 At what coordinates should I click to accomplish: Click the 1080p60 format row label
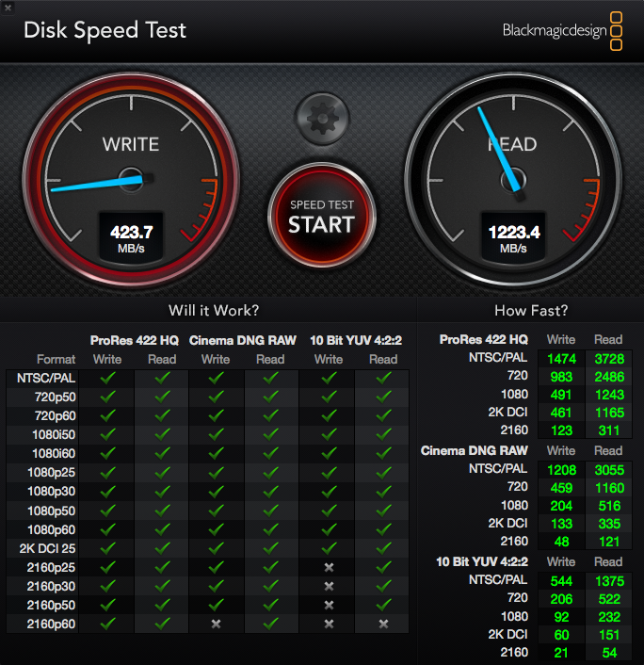[x=51, y=529]
